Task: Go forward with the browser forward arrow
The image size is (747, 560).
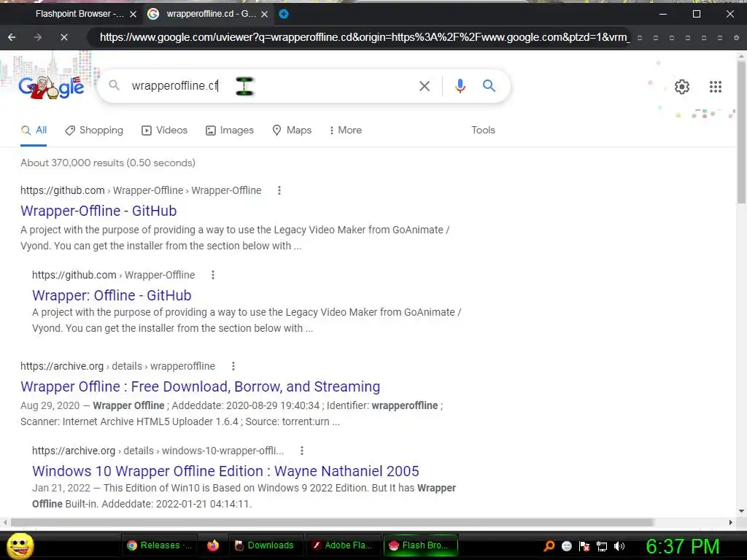Action: pyautogui.click(x=38, y=37)
